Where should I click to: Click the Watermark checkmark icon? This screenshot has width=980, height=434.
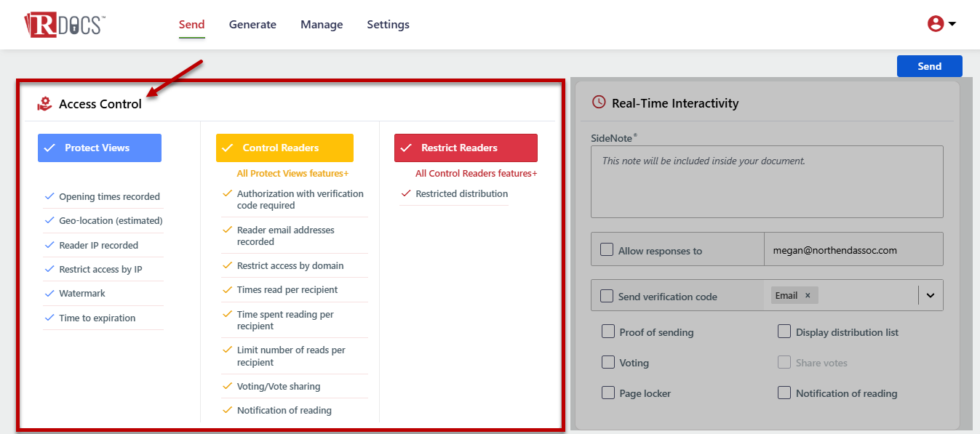[x=49, y=293]
